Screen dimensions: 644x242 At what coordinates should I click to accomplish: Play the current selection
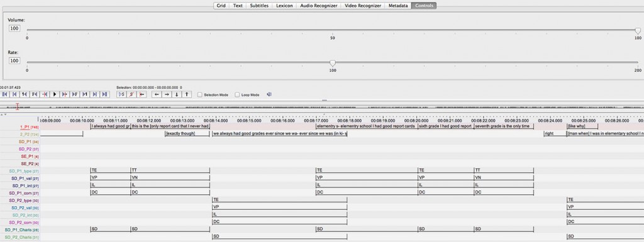pyautogui.click(x=121, y=94)
